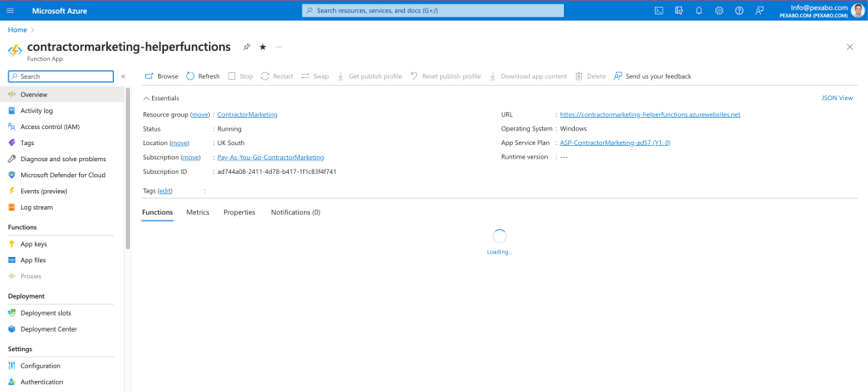
Task: Click Get publish profile
Action: (x=369, y=76)
